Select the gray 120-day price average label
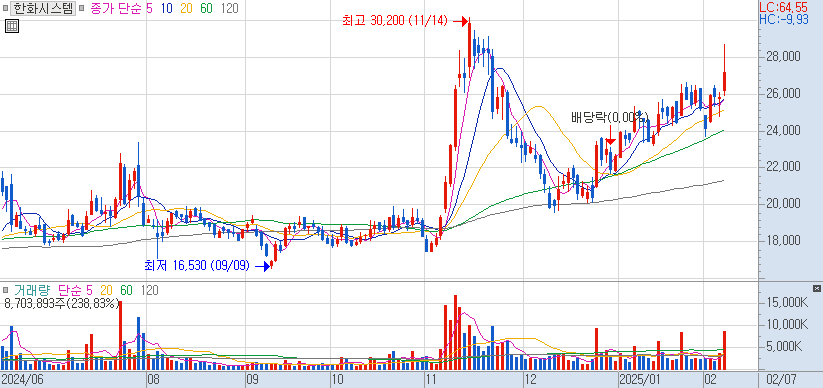Image resolution: width=823 pixels, height=388 pixels. click(229, 8)
